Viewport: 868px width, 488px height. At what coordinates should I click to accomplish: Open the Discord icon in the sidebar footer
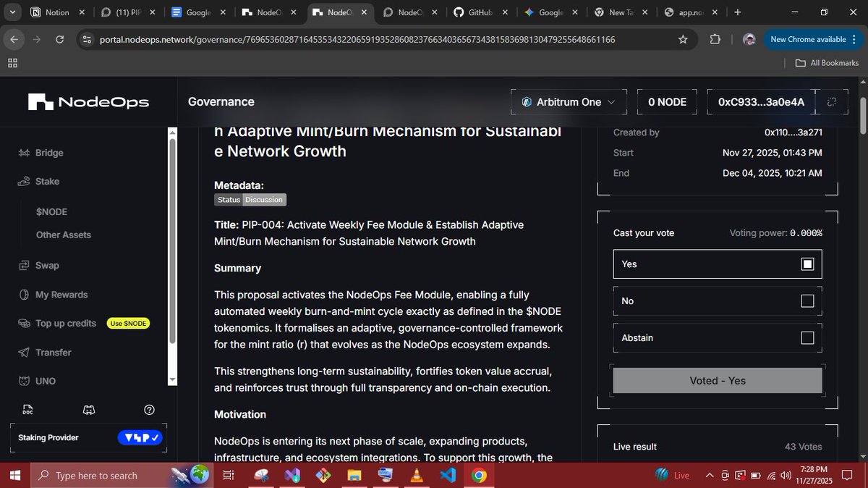pyautogui.click(x=88, y=410)
